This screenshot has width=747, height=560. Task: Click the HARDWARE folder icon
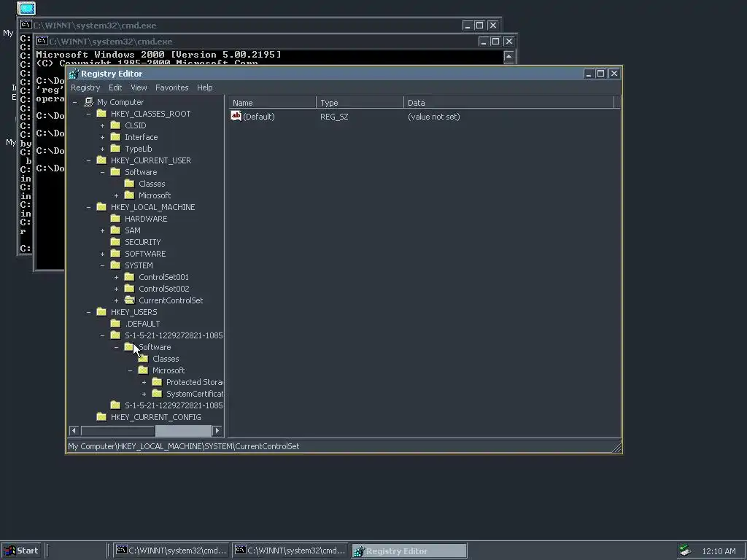point(115,219)
